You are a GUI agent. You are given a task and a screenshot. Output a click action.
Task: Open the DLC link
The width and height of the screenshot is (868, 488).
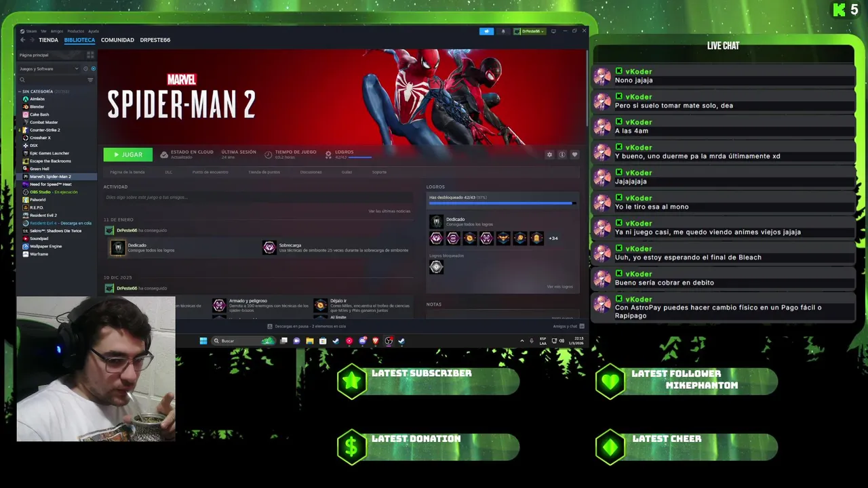169,172
